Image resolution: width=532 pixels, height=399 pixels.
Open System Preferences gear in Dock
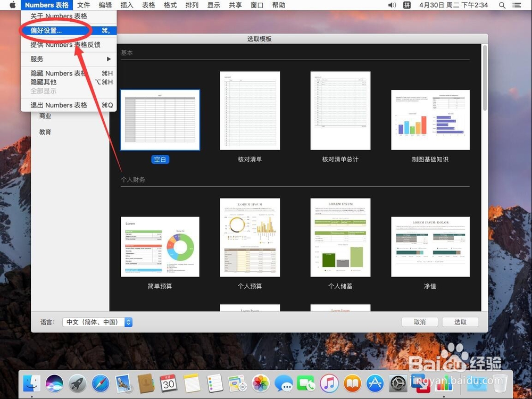pos(397,384)
